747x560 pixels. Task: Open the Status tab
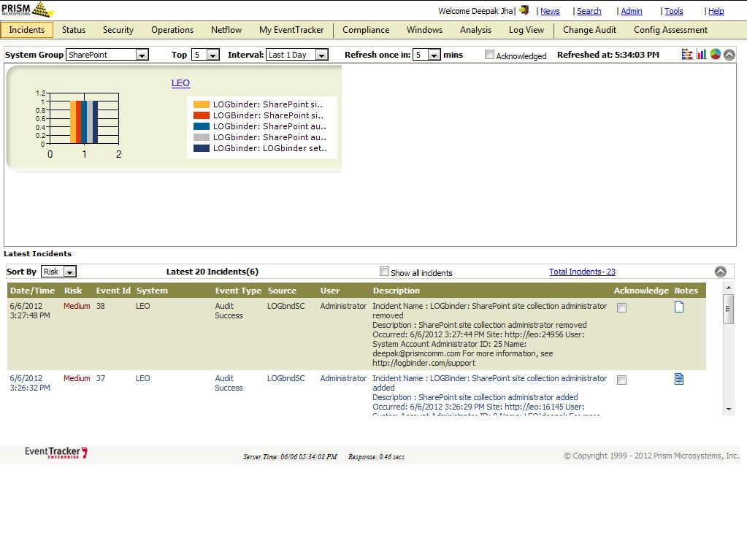[x=74, y=30]
